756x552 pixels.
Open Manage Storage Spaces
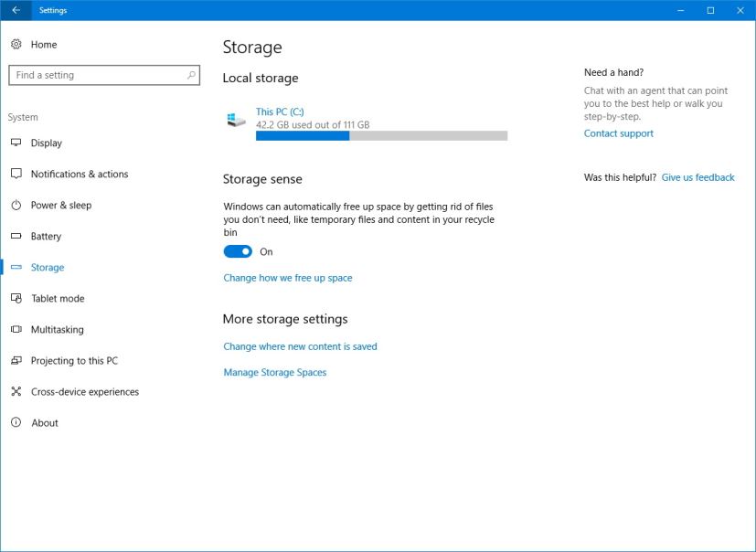click(275, 372)
